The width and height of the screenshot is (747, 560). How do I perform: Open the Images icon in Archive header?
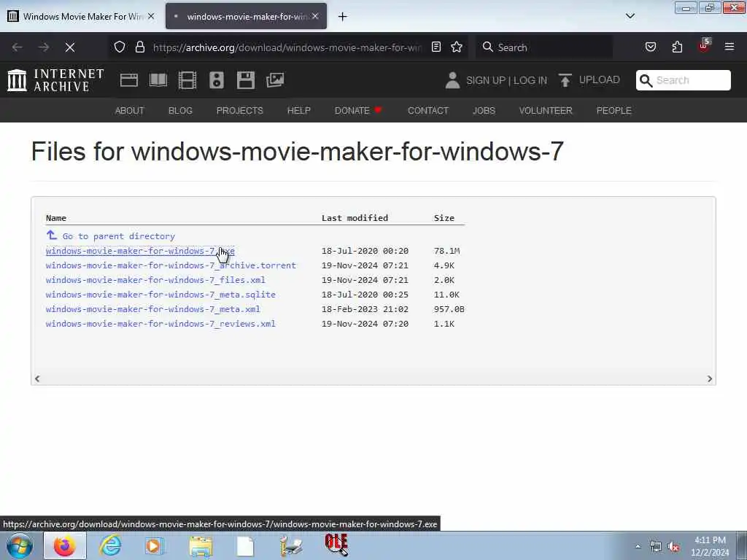pos(275,80)
